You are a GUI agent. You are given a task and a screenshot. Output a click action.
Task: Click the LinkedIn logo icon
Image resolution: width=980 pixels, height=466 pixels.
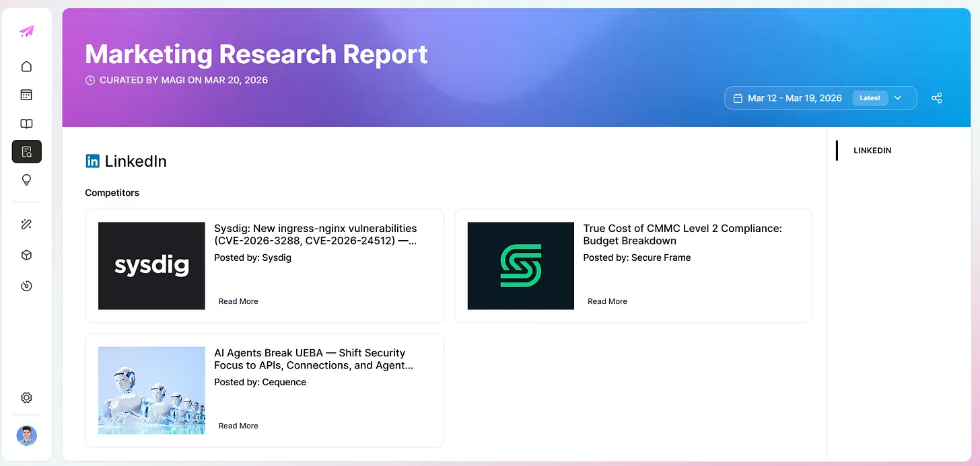pyautogui.click(x=92, y=161)
